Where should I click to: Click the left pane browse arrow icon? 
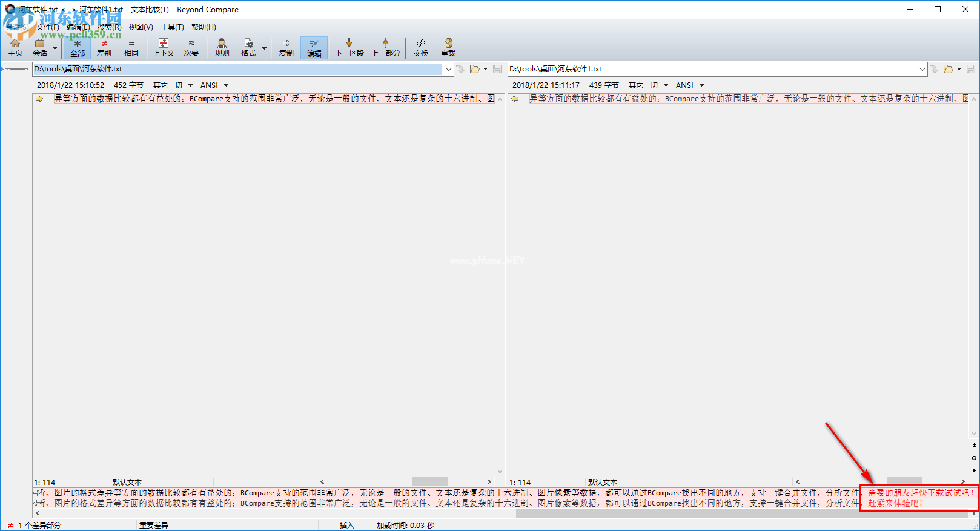tap(461, 69)
